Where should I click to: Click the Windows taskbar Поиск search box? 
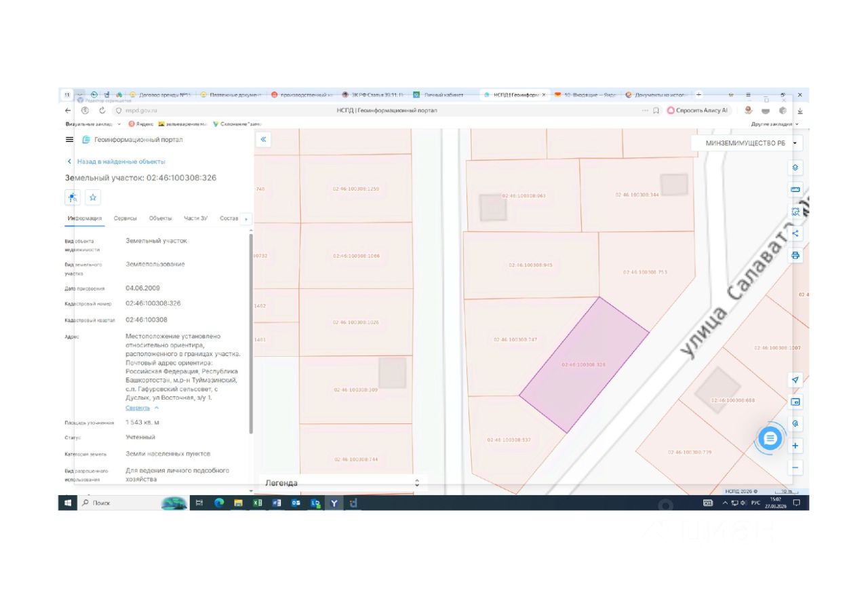119,503
